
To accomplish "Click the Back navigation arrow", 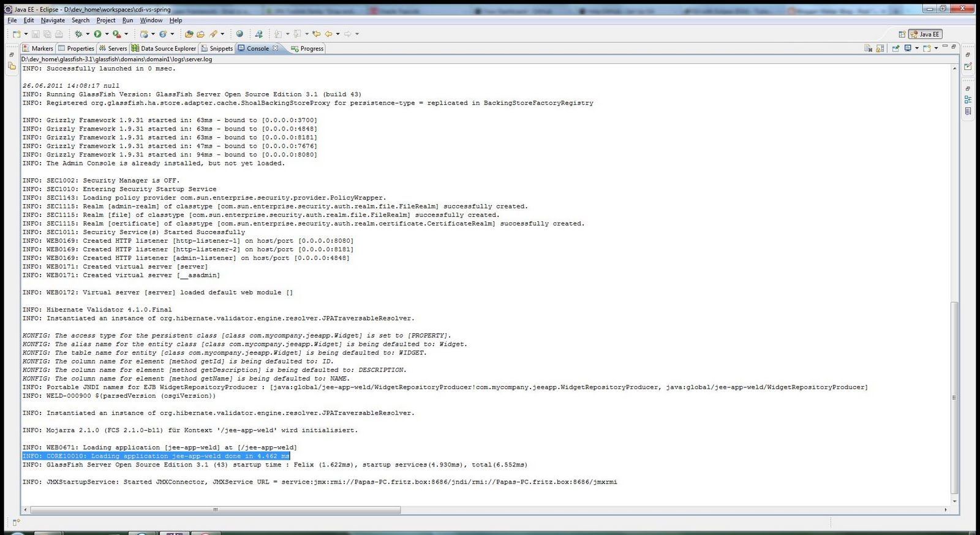I will pyautogui.click(x=328, y=34).
